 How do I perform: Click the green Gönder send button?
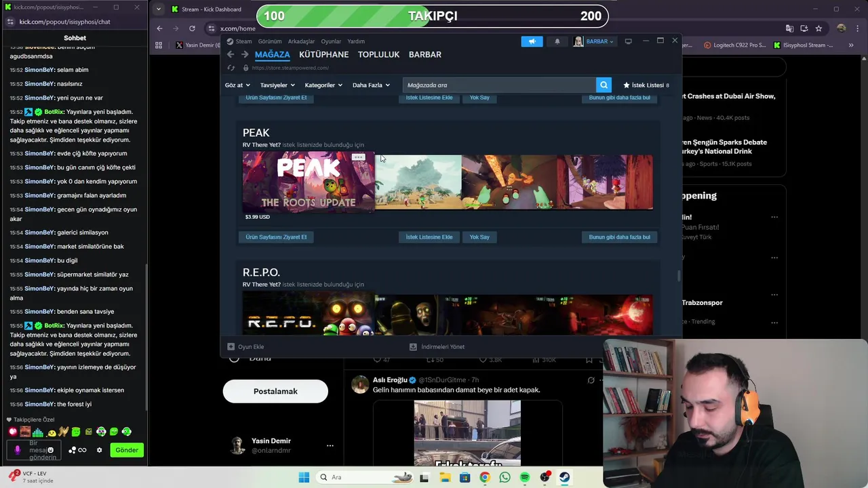tap(127, 450)
